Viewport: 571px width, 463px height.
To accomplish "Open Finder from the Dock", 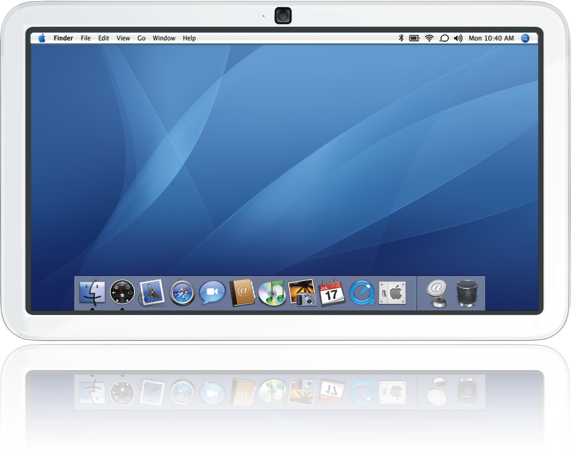I will click(92, 293).
